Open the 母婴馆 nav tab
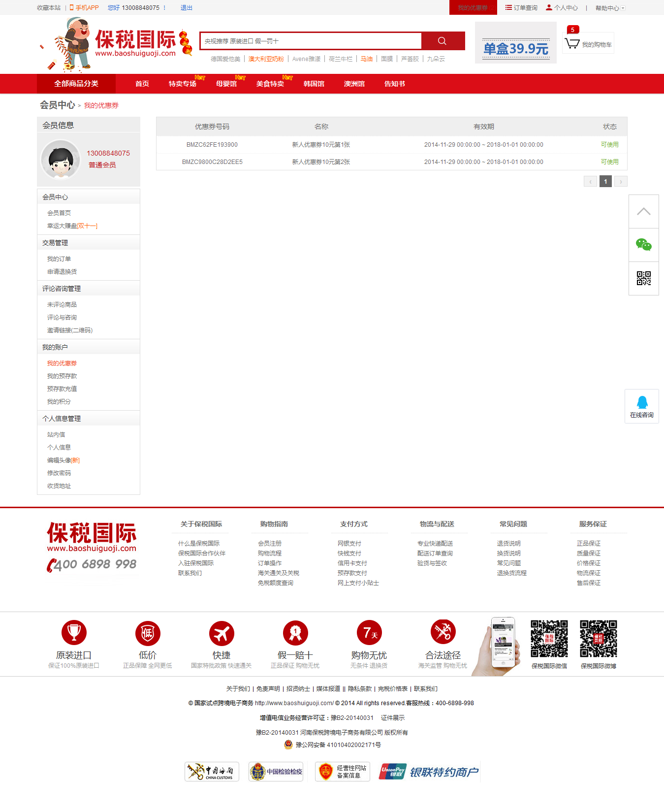 tap(226, 84)
